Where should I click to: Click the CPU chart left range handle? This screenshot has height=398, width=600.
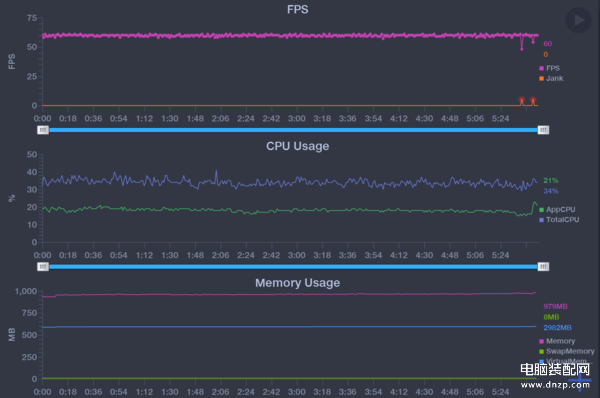[43, 266]
